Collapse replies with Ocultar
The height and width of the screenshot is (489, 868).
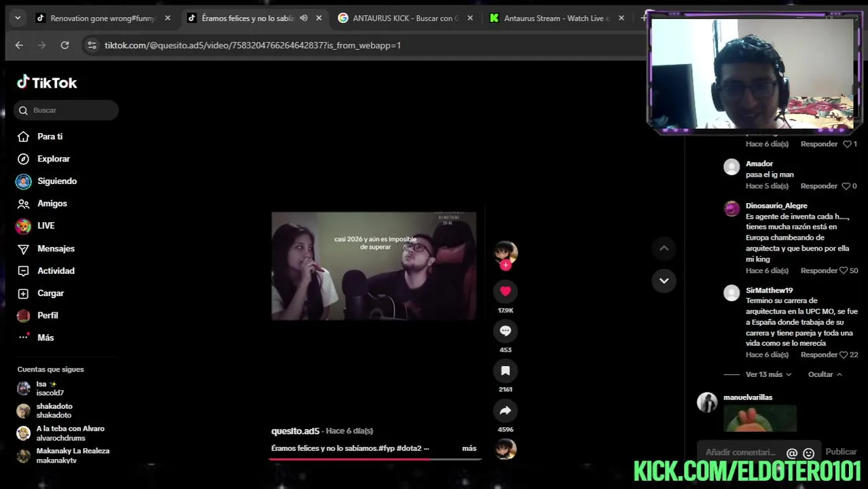825,374
